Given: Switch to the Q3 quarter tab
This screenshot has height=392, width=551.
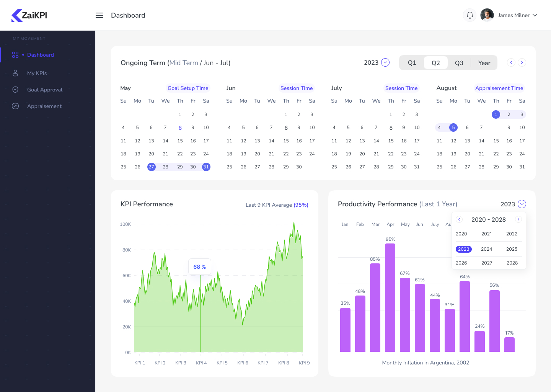Looking at the screenshot, I should 459,62.
